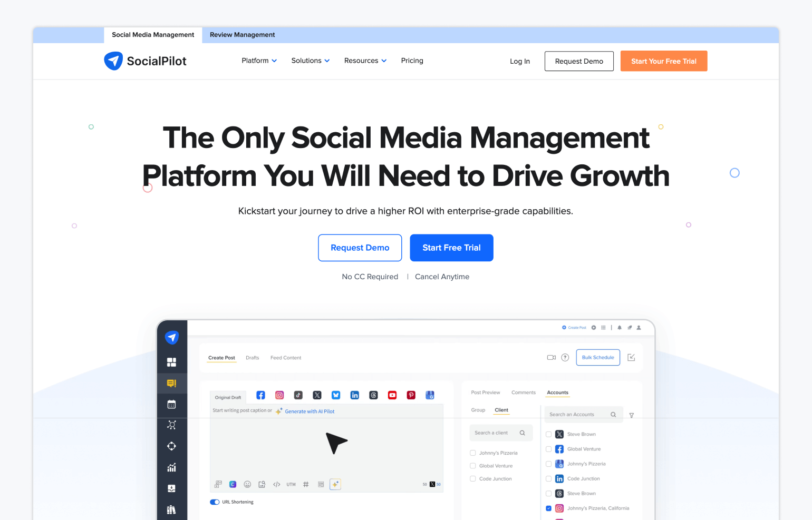Open the user profile icon in app header
This screenshot has width=812, height=520.
(x=639, y=328)
